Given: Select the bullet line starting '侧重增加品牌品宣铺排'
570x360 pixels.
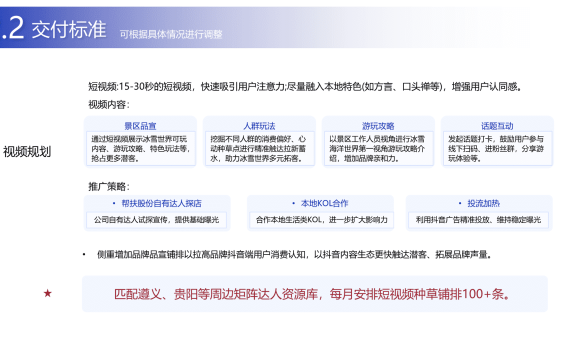Looking at the screenshot, I should (x=294, y=255).
